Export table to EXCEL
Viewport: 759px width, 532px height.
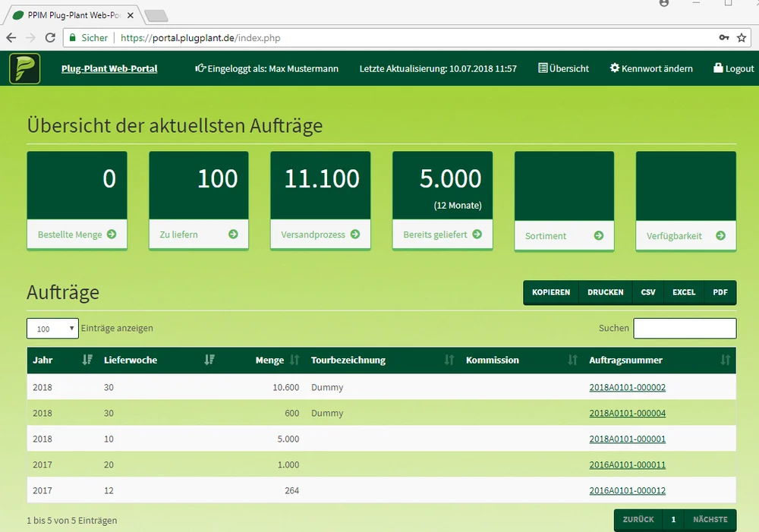(684, 292)
